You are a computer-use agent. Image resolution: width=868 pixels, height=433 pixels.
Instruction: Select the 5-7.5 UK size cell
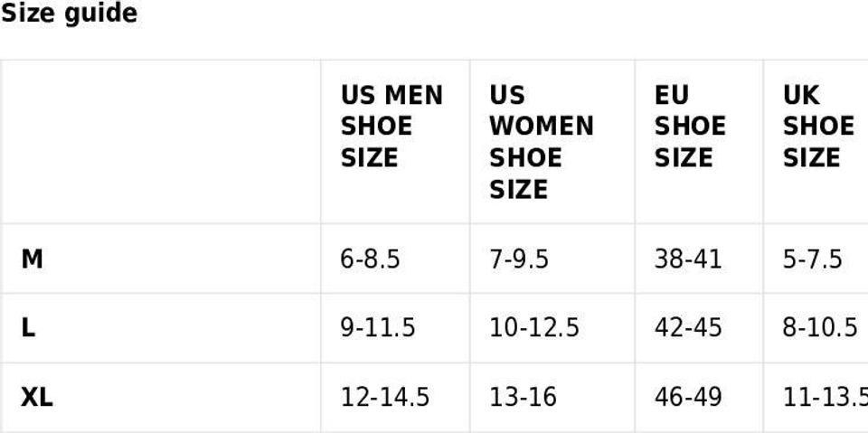[812, 259]
